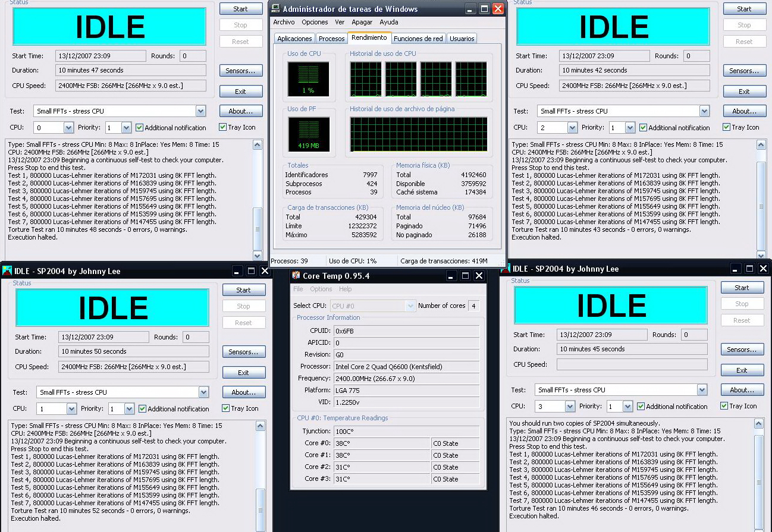Click Exit in the CPU 3 SP2004 window
The width and height of the screenshot is (772, 532).
click(742, 370)
